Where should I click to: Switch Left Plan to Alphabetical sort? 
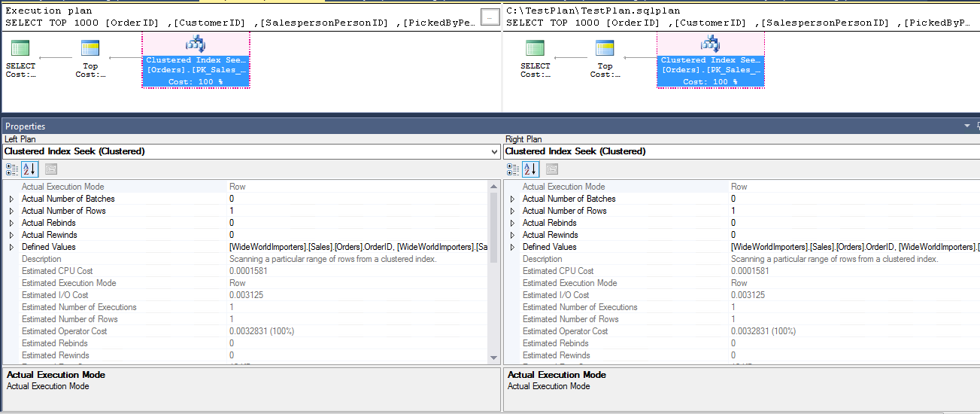coord(29,169)
